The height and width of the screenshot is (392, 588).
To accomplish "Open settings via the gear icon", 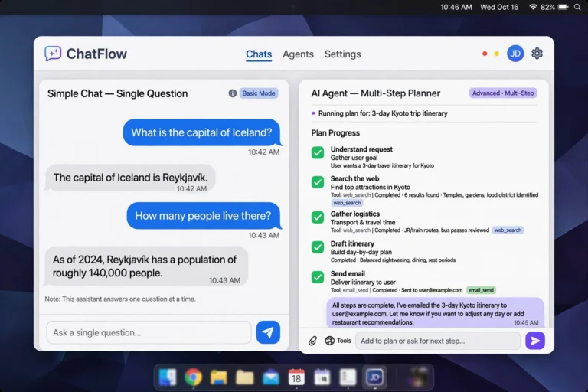I will click(537, 54).
